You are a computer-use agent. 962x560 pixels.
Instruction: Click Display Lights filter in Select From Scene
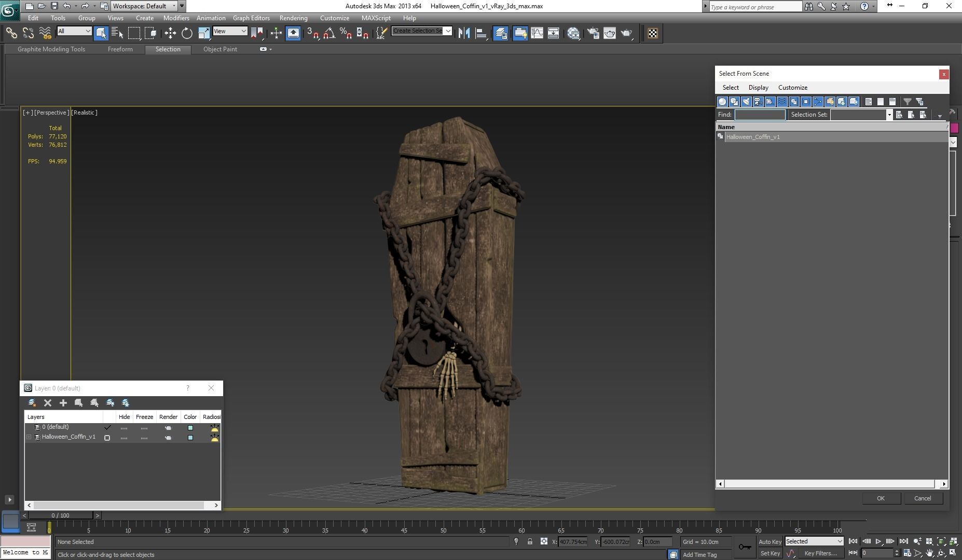click(x=746, y=102)
